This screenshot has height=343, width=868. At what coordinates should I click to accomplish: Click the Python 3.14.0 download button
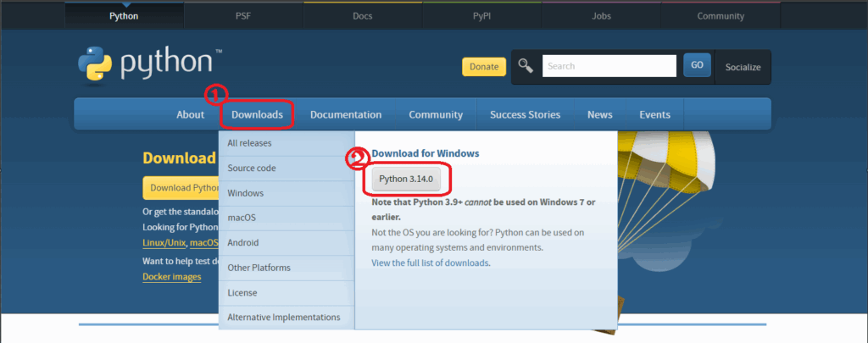[406, 179]
